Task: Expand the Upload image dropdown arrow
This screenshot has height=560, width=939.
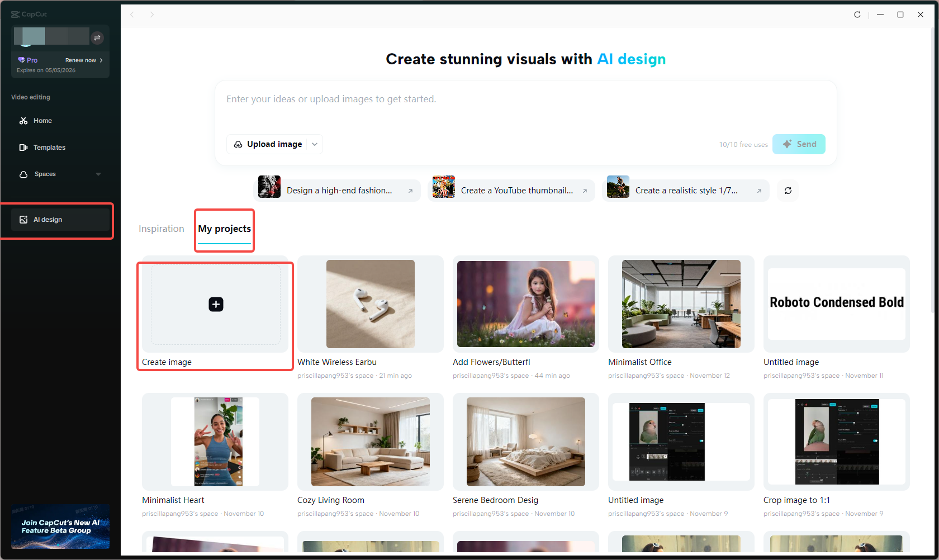Action: tap(315, 144)
